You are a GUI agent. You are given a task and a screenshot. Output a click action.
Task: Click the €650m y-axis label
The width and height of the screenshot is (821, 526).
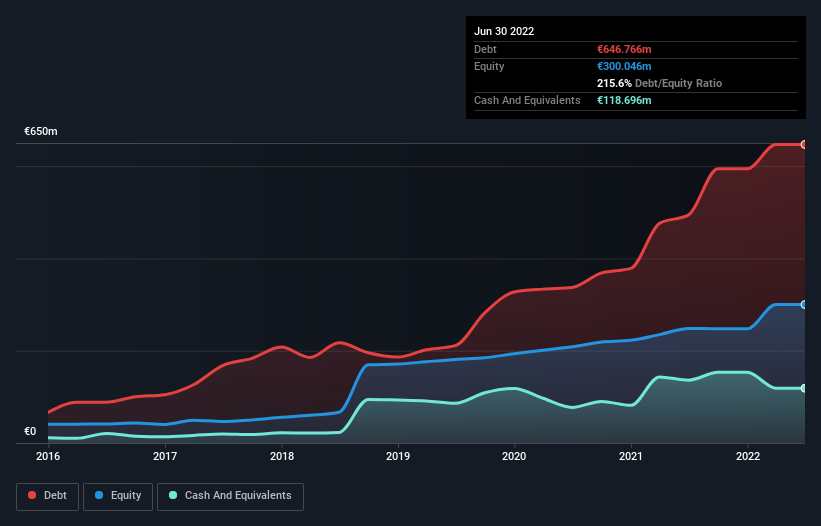(x=41, y=131)
